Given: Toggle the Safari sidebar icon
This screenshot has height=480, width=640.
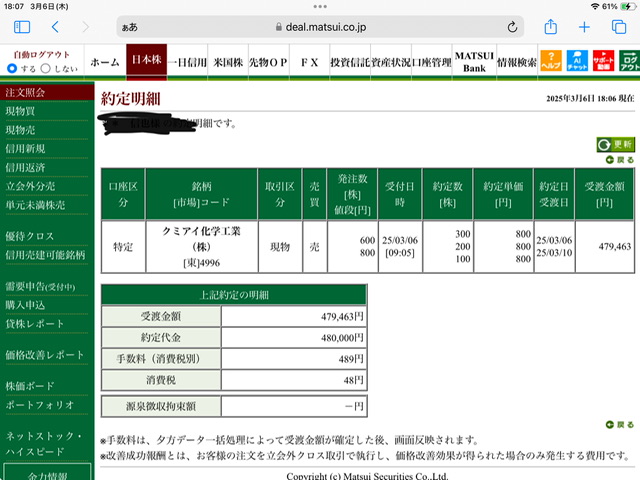Looking at the screenshot, I should point(22,27).
